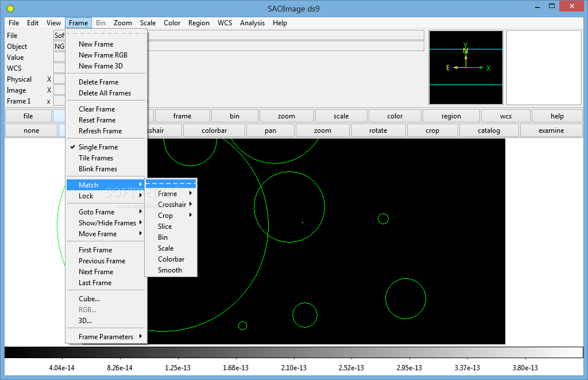Choose Refresh Frame

click(106, 130)
